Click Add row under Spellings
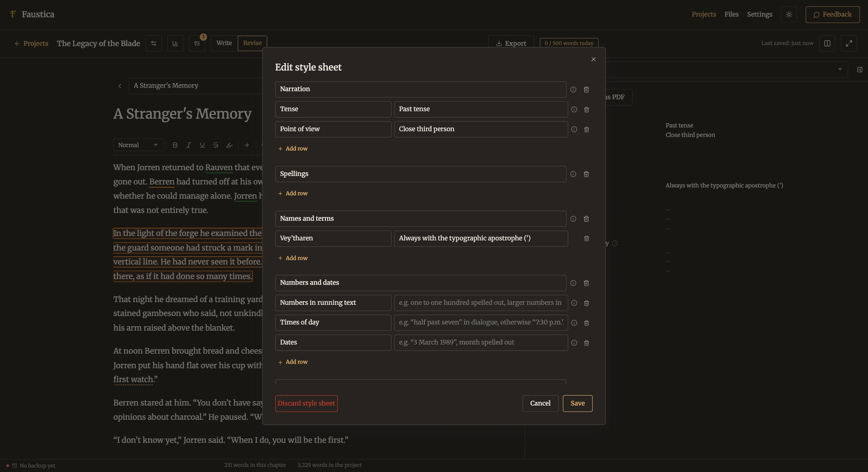 pos(293,193)
